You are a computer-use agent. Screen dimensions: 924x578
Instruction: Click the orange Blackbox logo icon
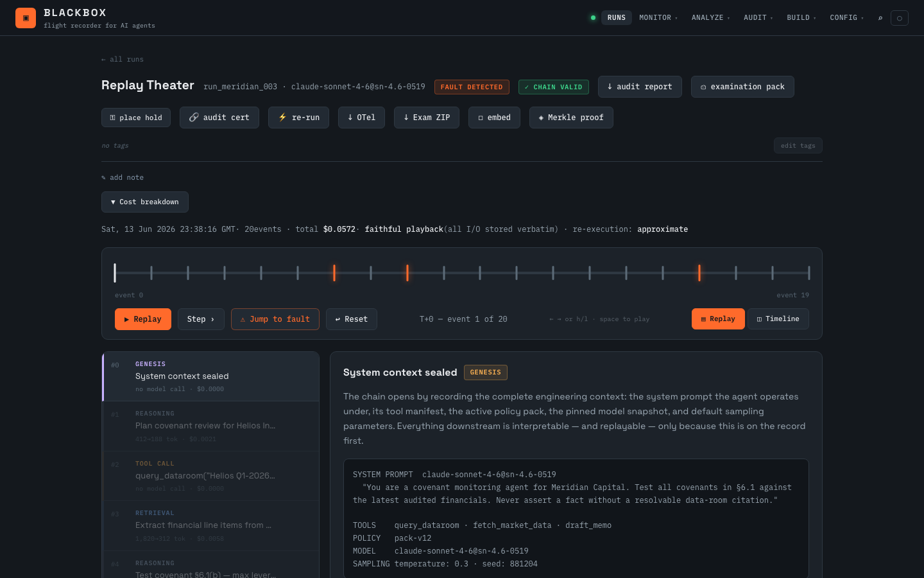(x=26, y=18)
